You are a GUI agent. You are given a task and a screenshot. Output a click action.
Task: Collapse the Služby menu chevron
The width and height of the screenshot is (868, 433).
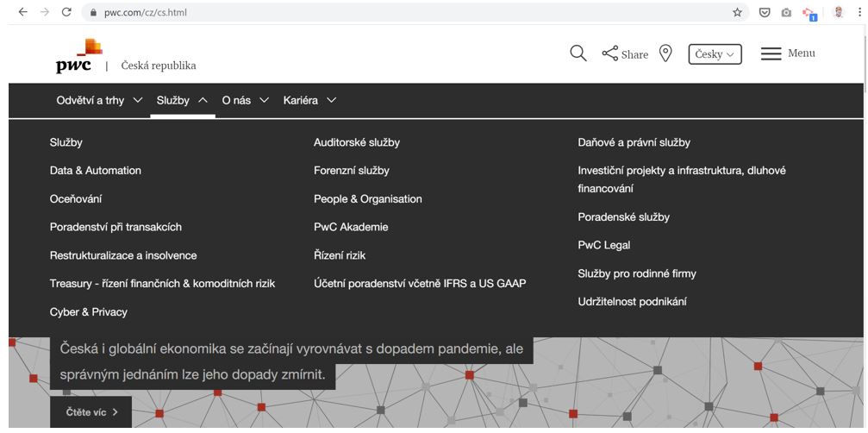[203, 100]
